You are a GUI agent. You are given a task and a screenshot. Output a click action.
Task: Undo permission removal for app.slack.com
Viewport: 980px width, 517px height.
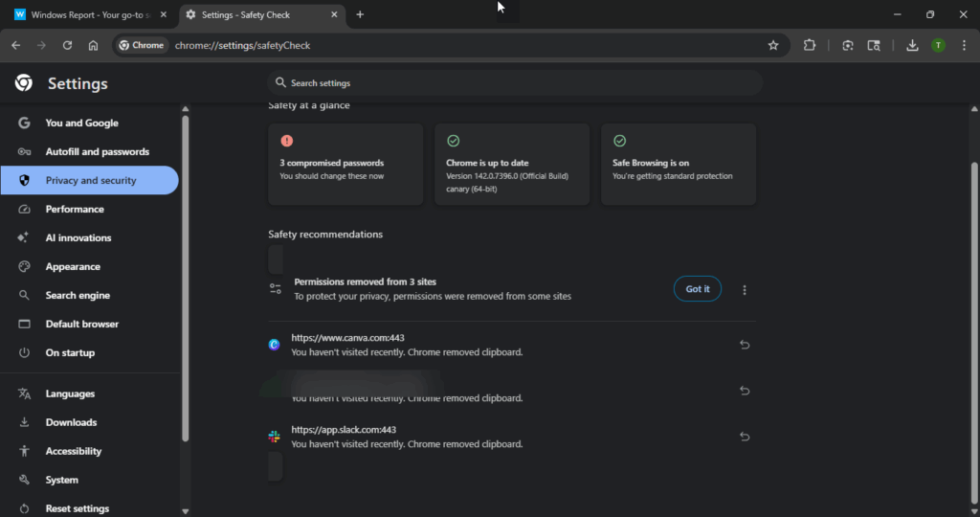point(745,437)
